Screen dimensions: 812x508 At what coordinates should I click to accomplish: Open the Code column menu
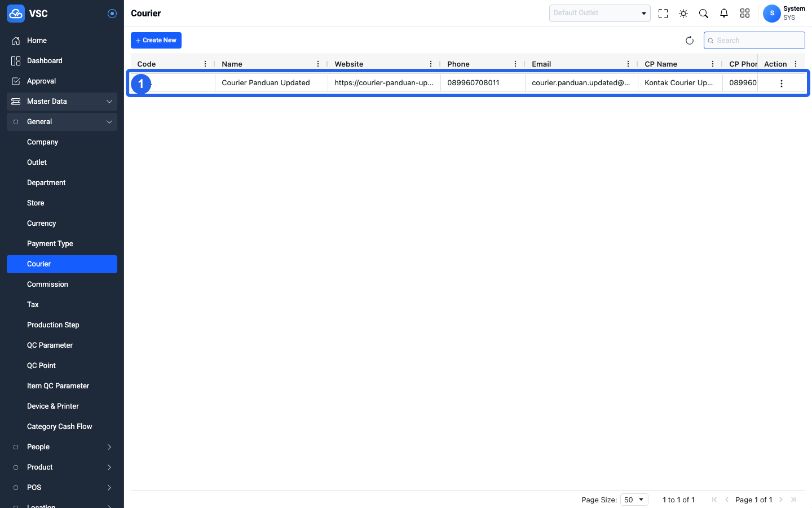point(205,64)
